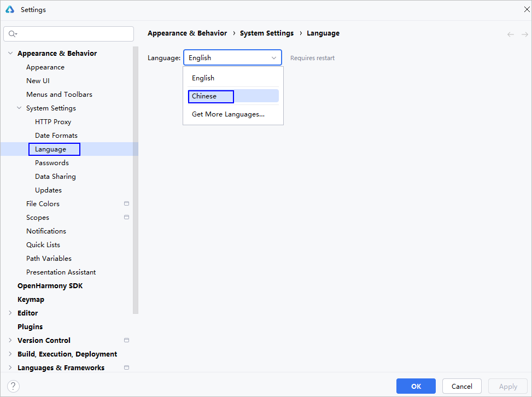Click the back navigation arrow icon
This screenshot has width=532, height=397.
(511, 34)
